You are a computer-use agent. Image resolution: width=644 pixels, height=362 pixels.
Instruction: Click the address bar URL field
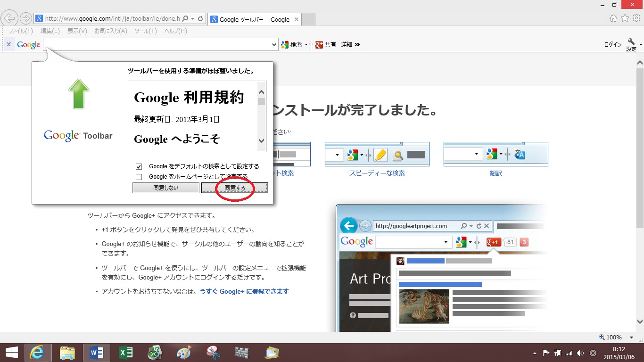[x=112, y=19]
